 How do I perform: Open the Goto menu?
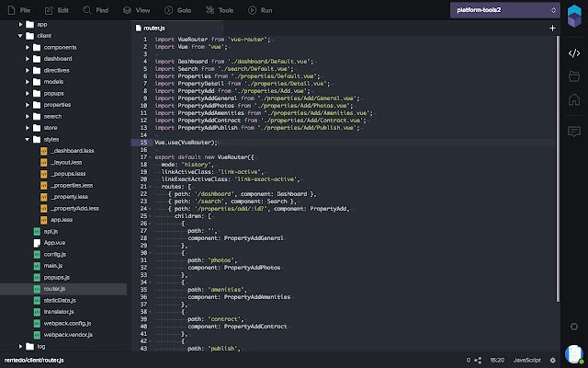point(177,10)
